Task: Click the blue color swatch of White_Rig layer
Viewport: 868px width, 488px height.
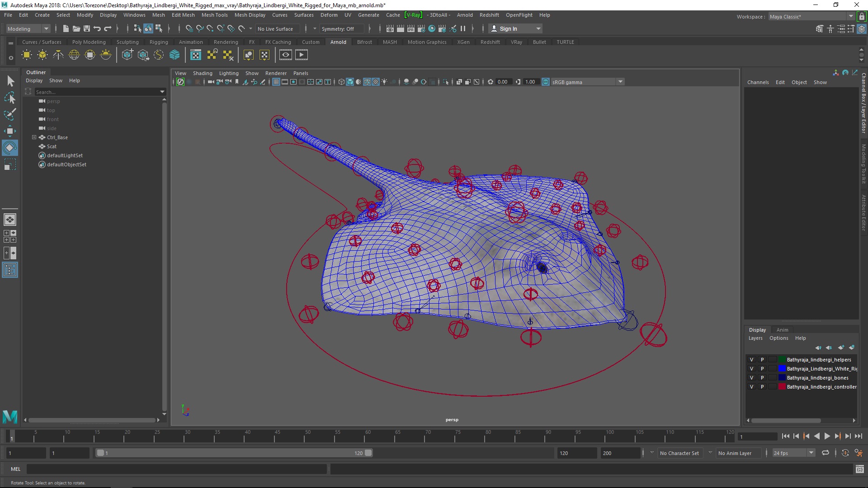Action: click(x=782, y=369)
